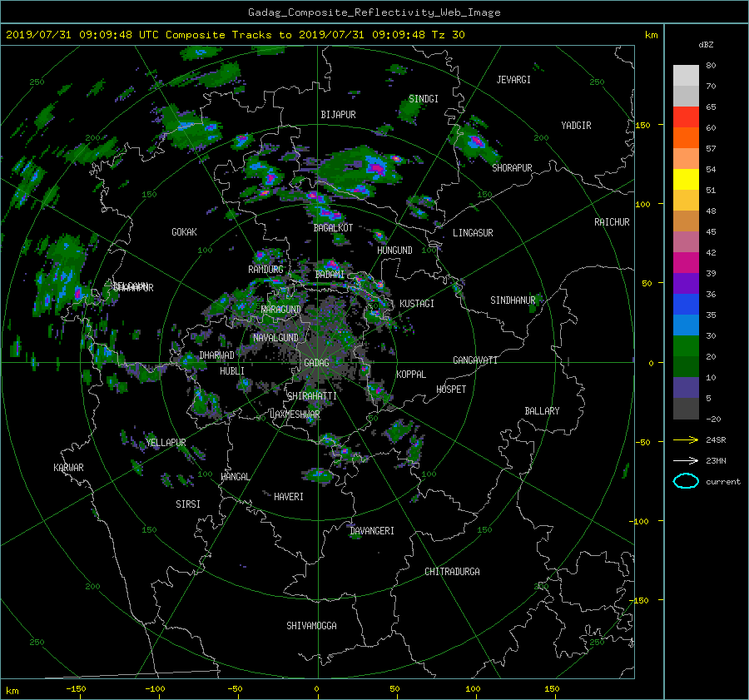Click the CHITRADURGA city label
749x700 pixels.
[452, 572]
